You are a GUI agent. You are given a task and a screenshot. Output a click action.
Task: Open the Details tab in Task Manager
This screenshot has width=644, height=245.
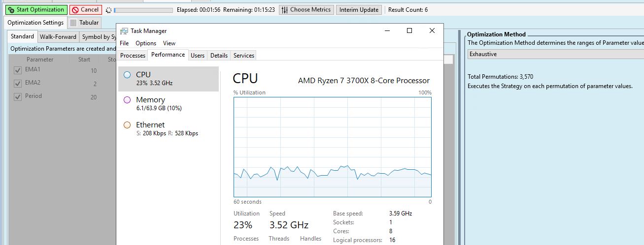[219, 56]
